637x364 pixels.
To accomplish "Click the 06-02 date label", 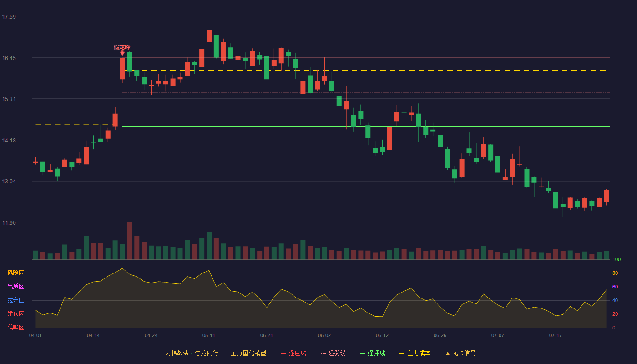I will [324, 335].
